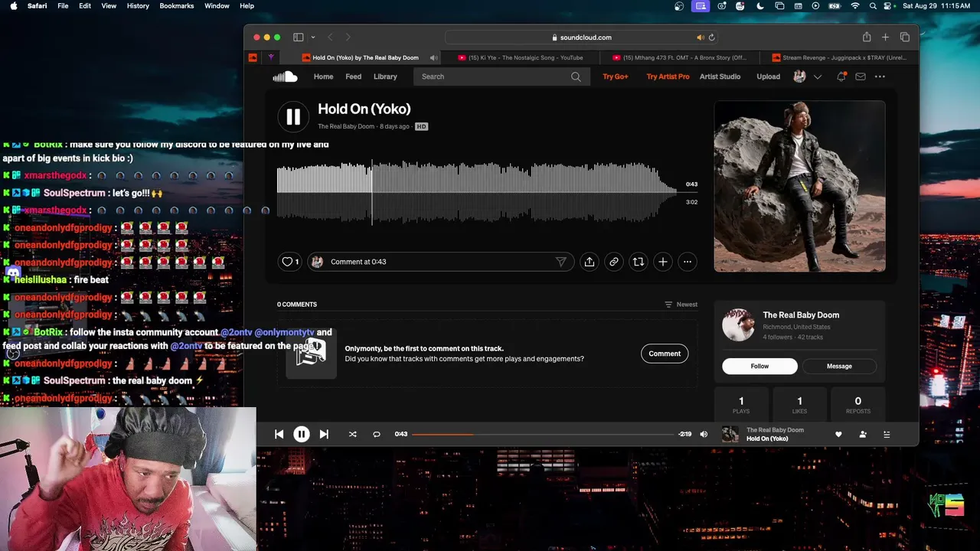Click the send arrow icon in comment field
980x551 pixels.
click(561, 262)
